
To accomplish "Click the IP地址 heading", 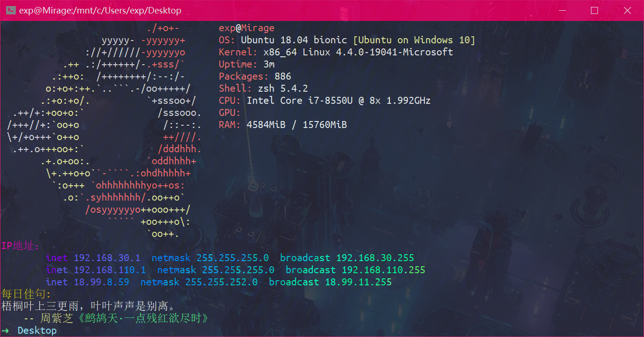I will point(20,246).
